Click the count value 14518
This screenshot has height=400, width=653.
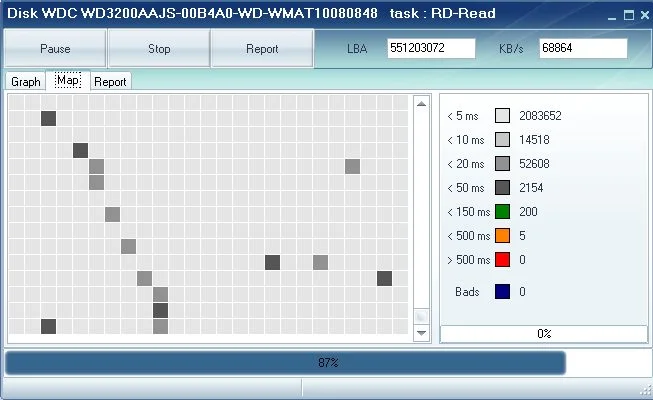click(x=534, y=140)
